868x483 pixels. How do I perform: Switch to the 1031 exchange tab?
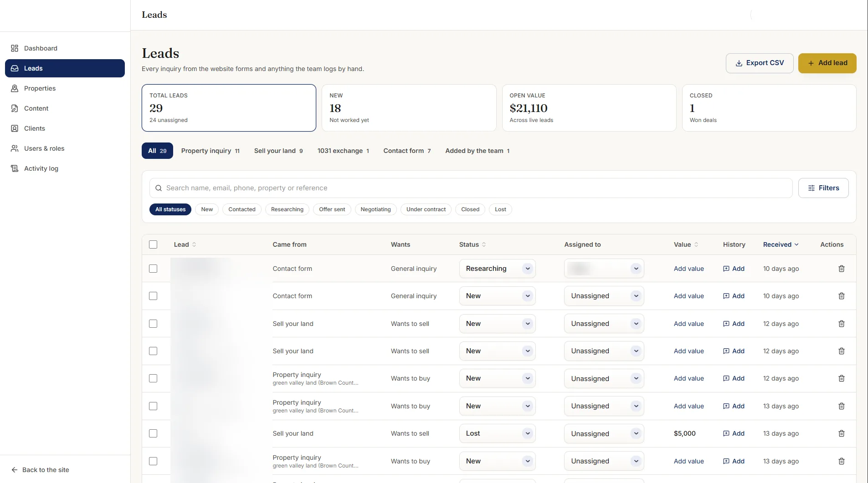point(343,151)
